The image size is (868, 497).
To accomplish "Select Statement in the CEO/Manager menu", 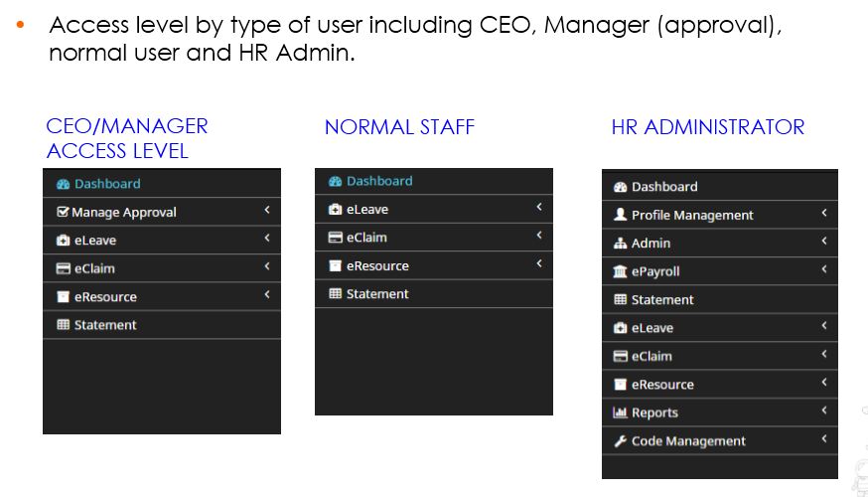I will click(x=104, y=325).
